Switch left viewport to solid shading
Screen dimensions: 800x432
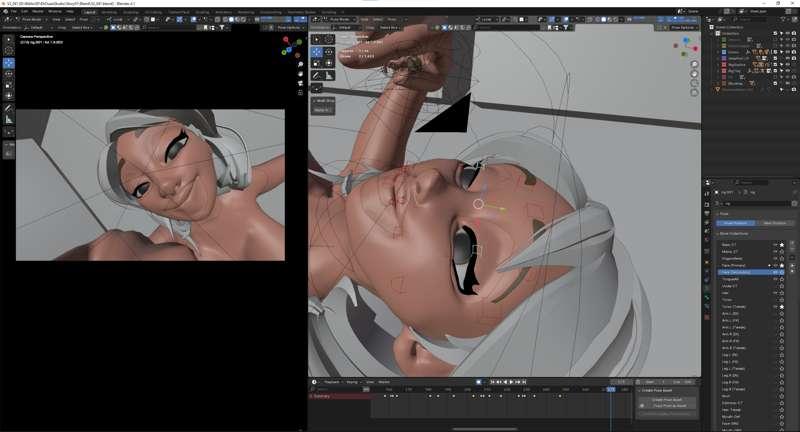point(231,19)
